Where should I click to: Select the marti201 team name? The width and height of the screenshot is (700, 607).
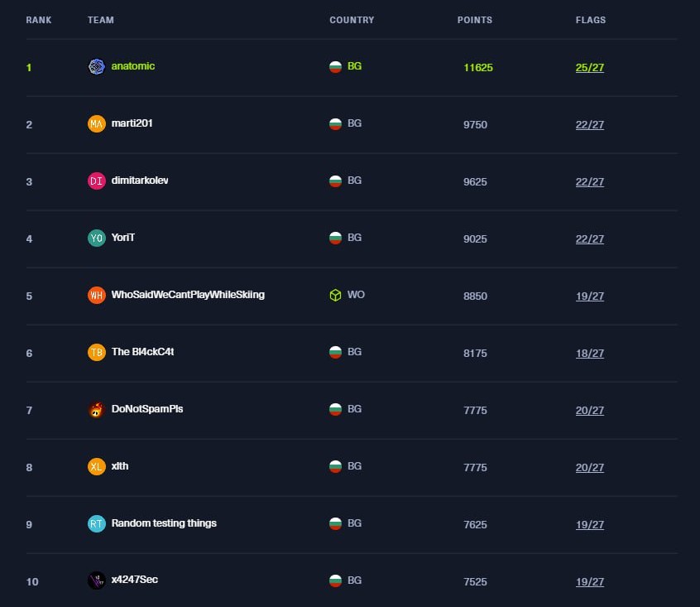132,123
